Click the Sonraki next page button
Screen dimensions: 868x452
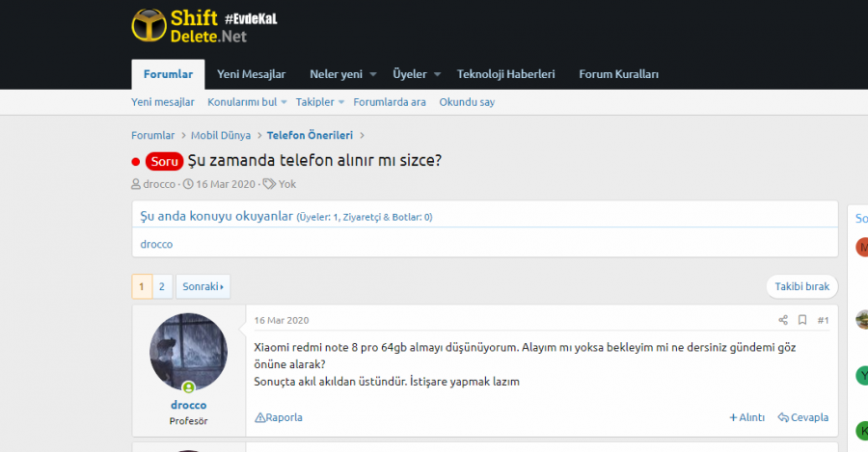203,286
